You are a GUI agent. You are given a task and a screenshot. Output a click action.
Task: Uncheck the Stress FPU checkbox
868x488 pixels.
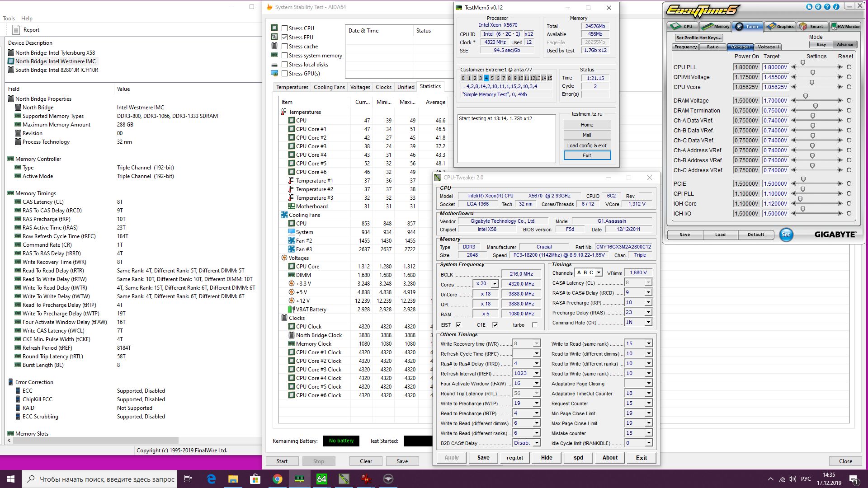coord(285,37)
